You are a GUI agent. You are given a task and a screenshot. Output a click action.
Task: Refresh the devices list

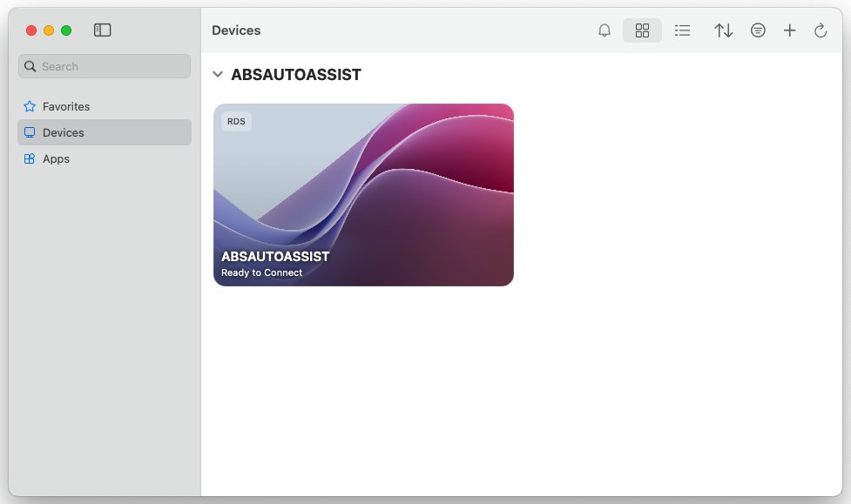(x=820, y=30)
